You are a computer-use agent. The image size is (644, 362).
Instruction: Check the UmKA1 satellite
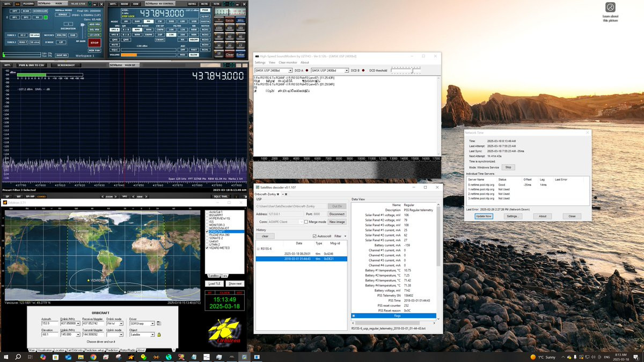(207, 241)
